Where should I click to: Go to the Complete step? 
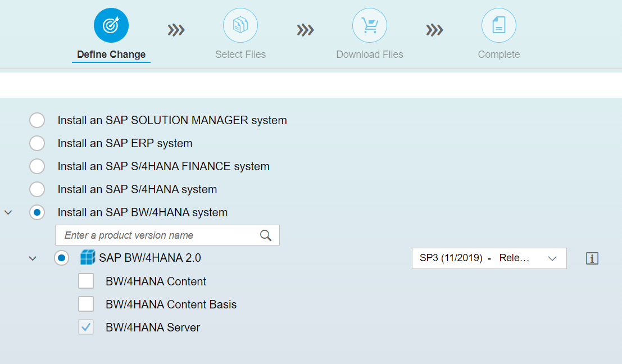(498, 54)
